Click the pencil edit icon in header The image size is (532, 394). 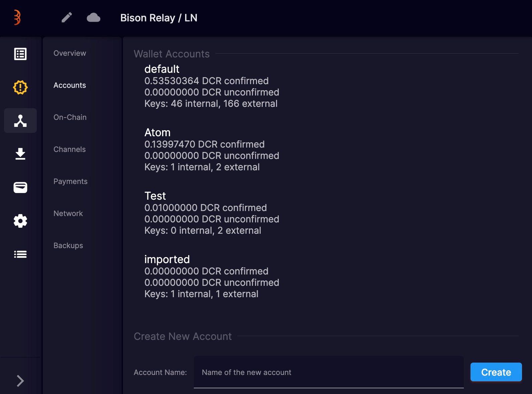67,17
